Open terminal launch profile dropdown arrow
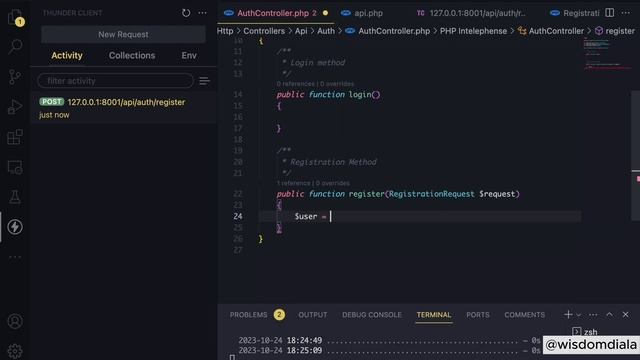640x360 pixels. click(578, 315)
